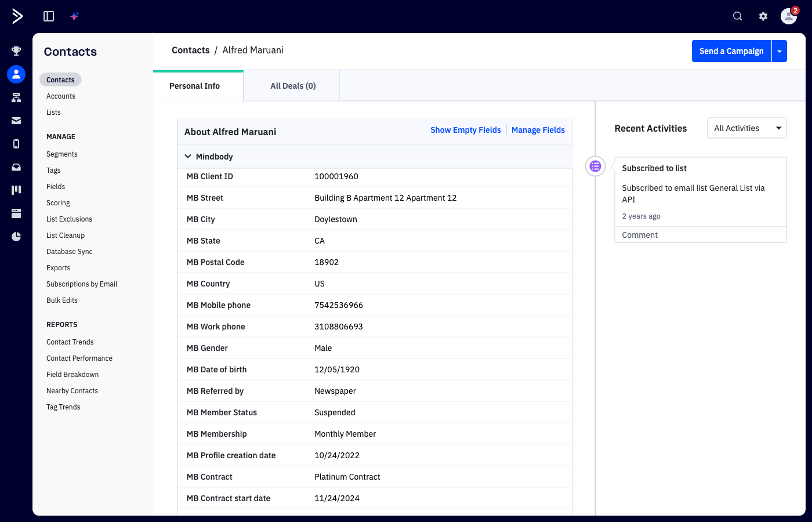Click the Send a Campaign button
Screen dimensions: 812x522
click(x=731, y=51)
